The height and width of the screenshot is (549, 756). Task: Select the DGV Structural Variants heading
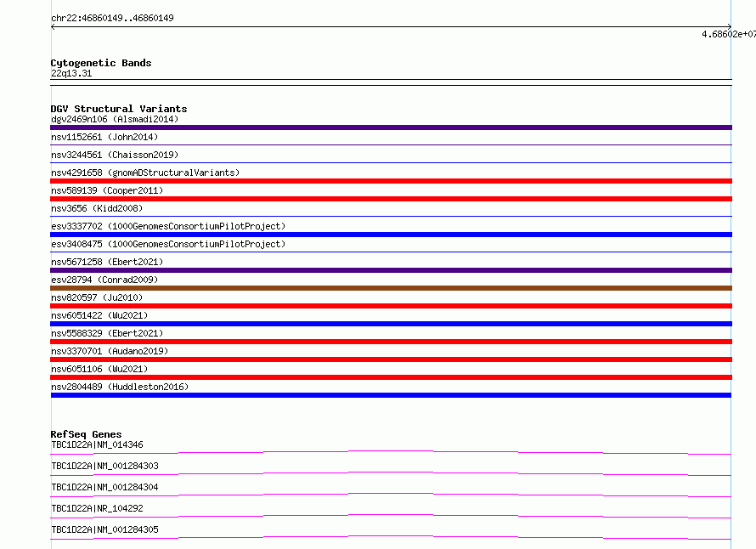click(x=119, y=109)
